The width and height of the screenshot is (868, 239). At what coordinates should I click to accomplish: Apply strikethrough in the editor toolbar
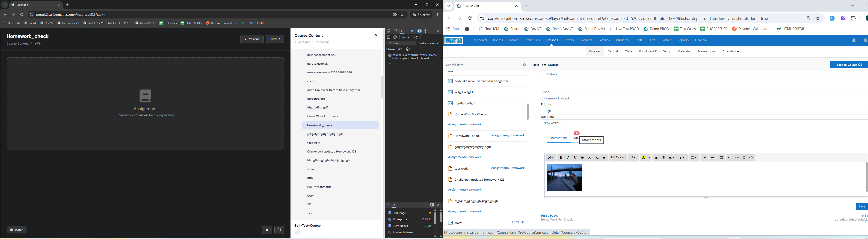pos(582,158)
